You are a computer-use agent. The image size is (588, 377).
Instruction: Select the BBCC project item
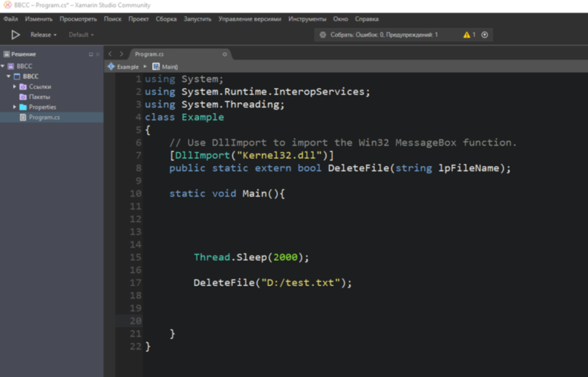31,76
